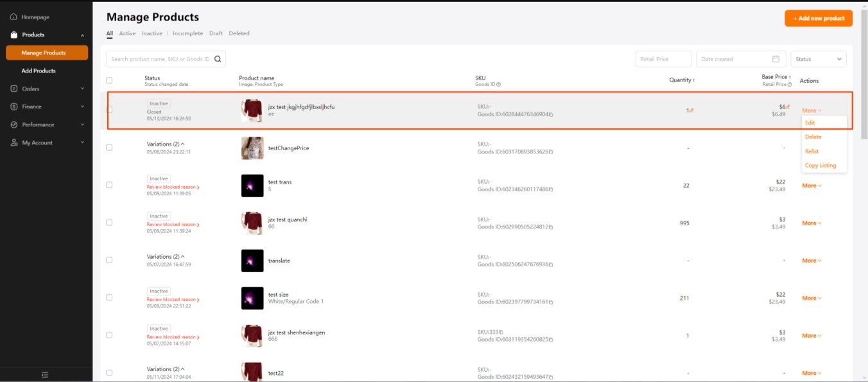Click the Retail Price filter field

point(663,59)
